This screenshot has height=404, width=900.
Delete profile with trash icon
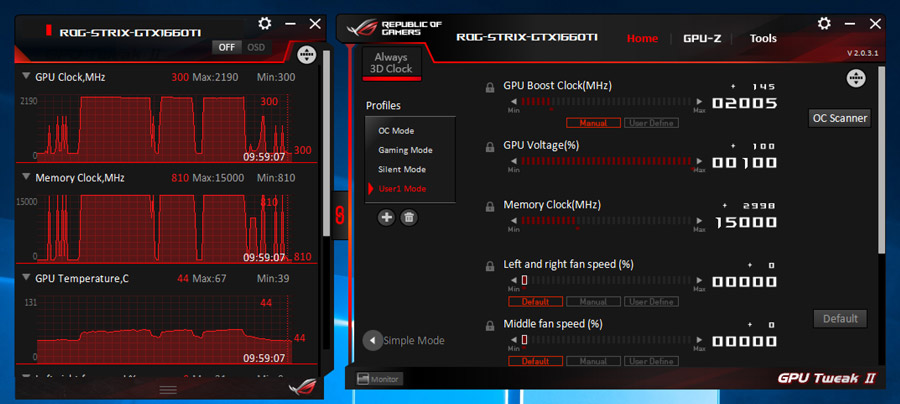[x=409, y=217]
